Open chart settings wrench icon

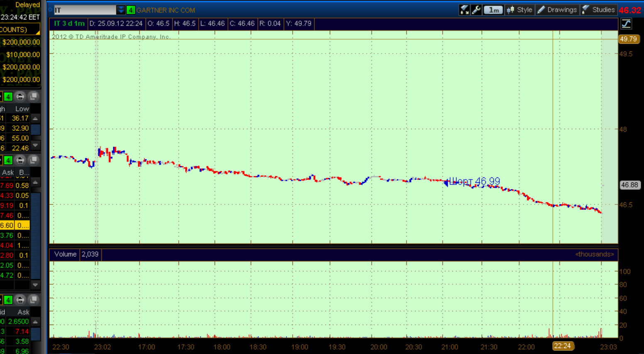[x=476, y=10]
